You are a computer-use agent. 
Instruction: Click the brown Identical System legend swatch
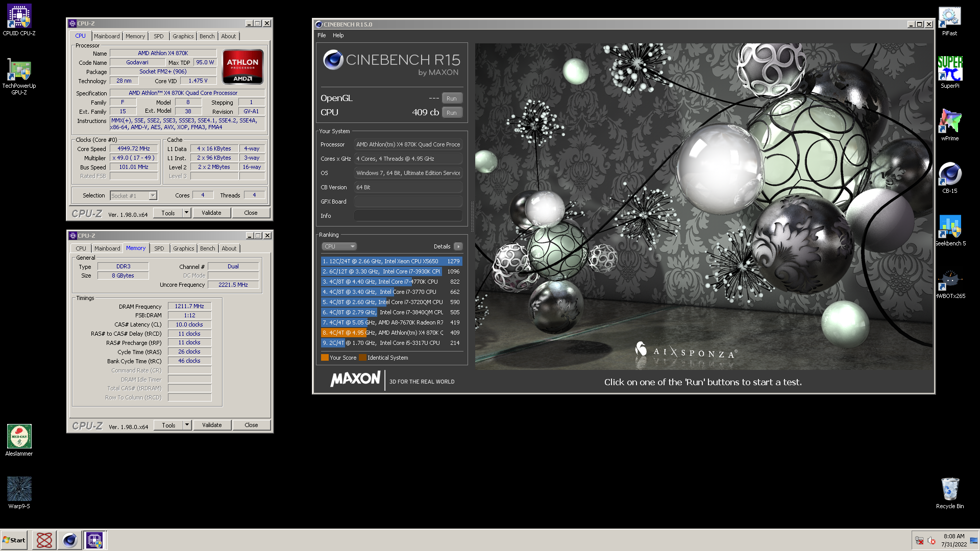click(x=362, y=358)
